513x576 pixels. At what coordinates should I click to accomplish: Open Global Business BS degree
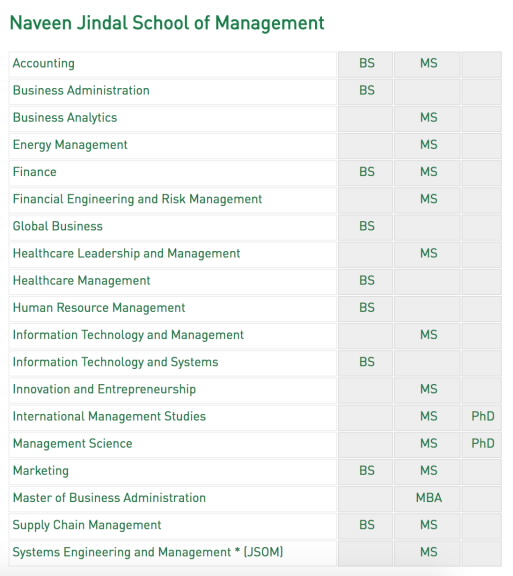[367, 226]
